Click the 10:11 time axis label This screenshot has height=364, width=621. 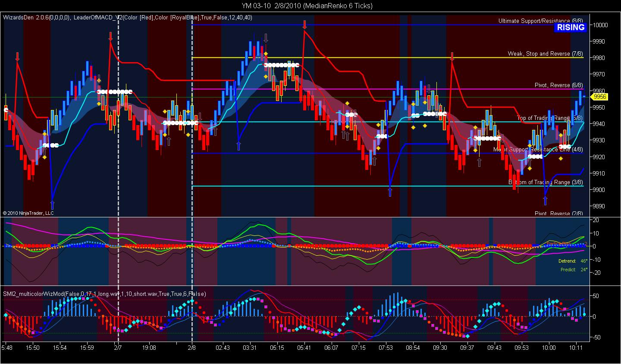[x=576, y=347]
